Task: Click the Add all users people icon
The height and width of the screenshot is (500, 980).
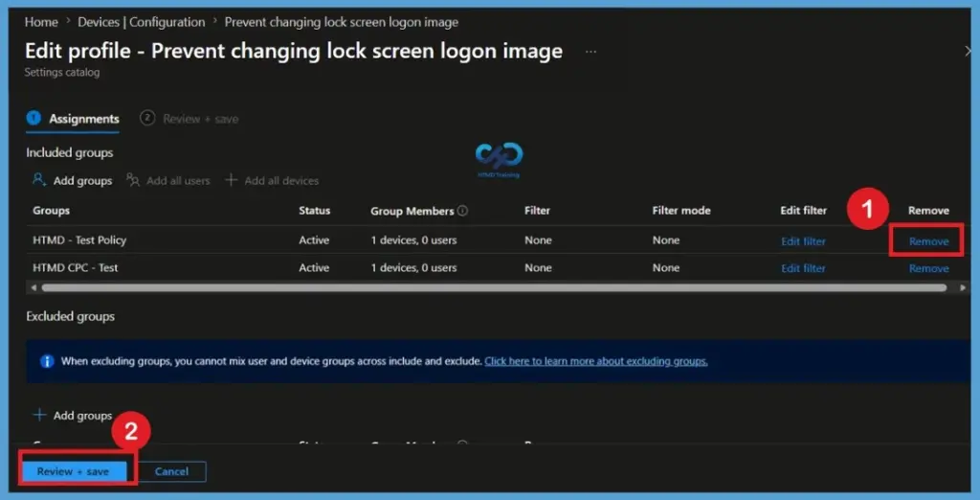Action: point(132,181)
